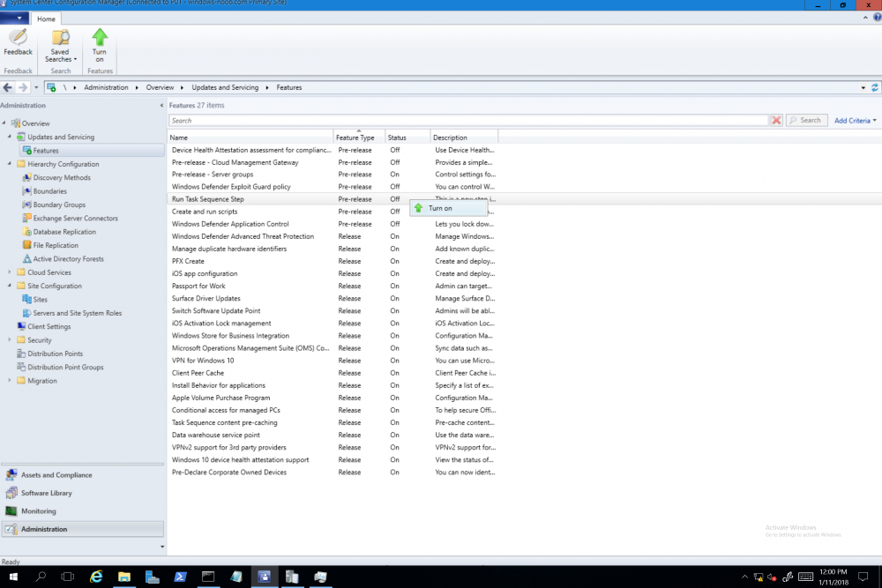The width and height of the screenshot is (882, 588).
Task: Select Client Settings in the tree
Action: coord(49,326)
